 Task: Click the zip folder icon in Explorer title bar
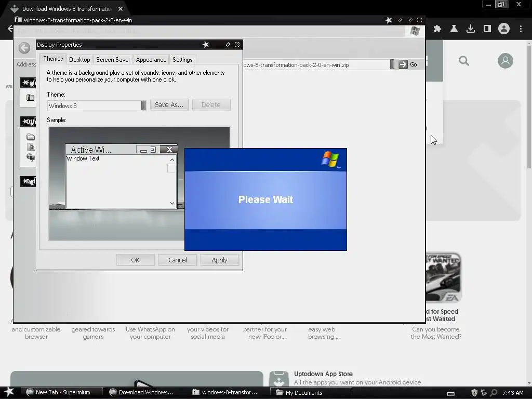click(18, 20)
